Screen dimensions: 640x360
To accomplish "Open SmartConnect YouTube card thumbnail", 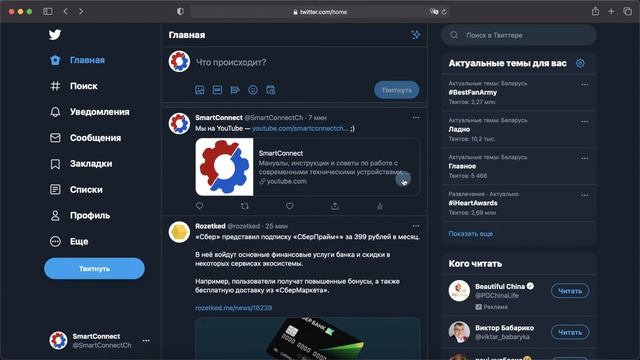I will [x=224, y=167].
